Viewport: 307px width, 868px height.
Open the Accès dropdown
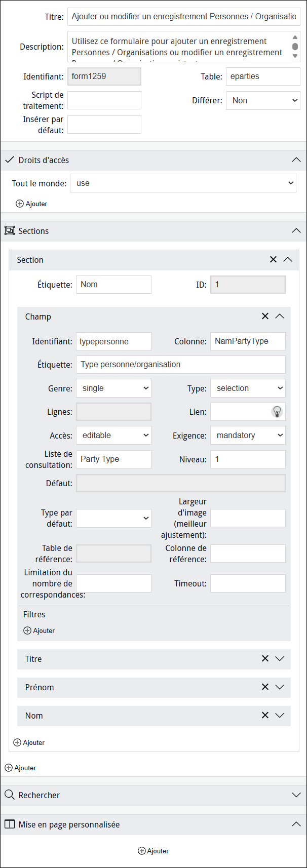(113, 436)
